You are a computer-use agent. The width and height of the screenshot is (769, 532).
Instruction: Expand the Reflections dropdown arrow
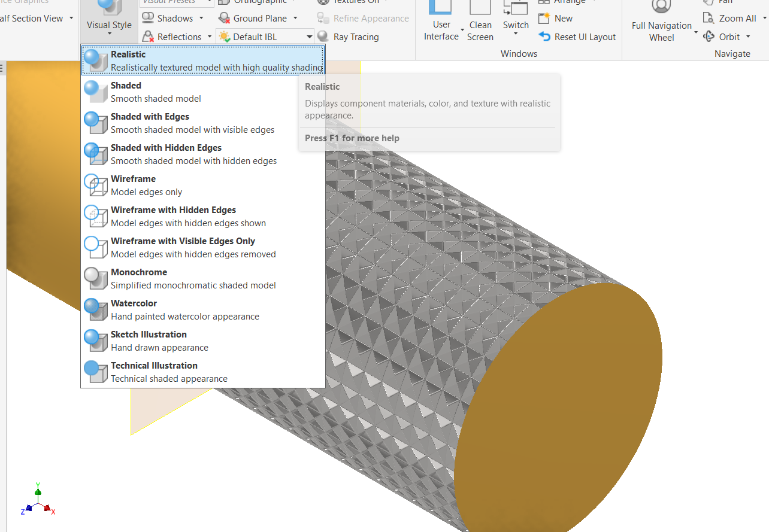coord(210,37)
